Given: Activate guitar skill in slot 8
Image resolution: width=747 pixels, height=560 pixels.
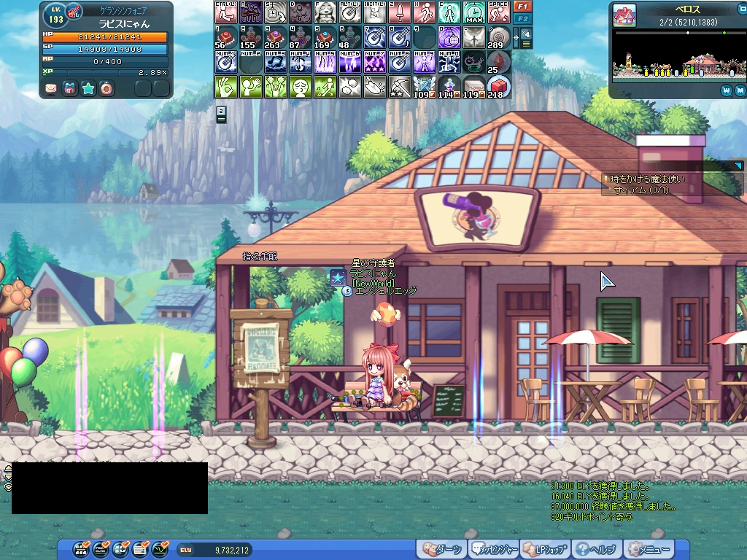Looking at the screenshot, I should tap(400, 38).
